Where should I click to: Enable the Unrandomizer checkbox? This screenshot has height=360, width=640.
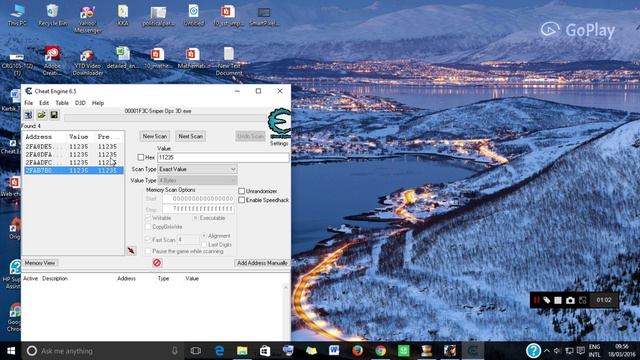(x=242, y=191)
